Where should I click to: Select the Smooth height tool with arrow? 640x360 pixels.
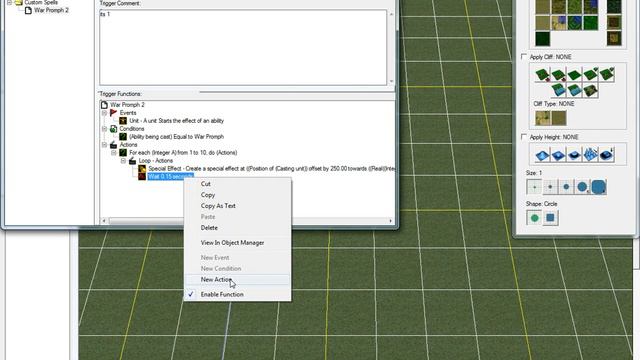[607, 155]
